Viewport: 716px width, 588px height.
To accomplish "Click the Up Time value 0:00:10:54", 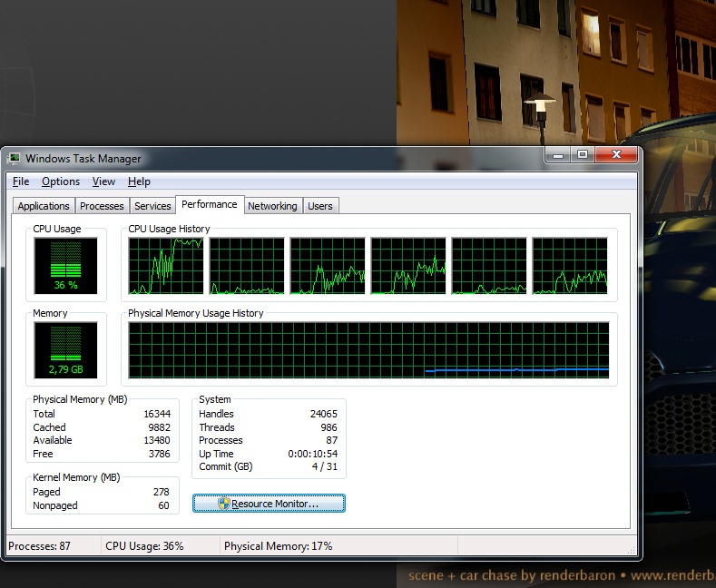I will [x=313, y=454].
